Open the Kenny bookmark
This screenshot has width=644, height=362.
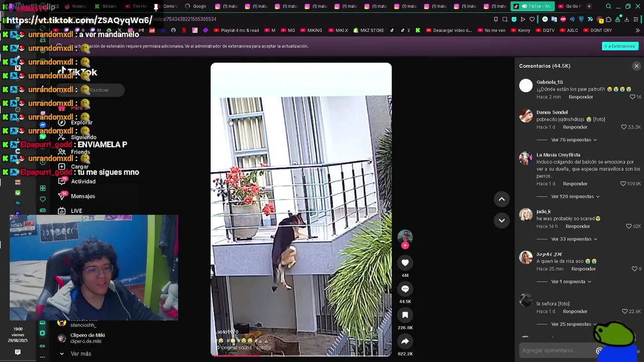(x=521, y=30)
